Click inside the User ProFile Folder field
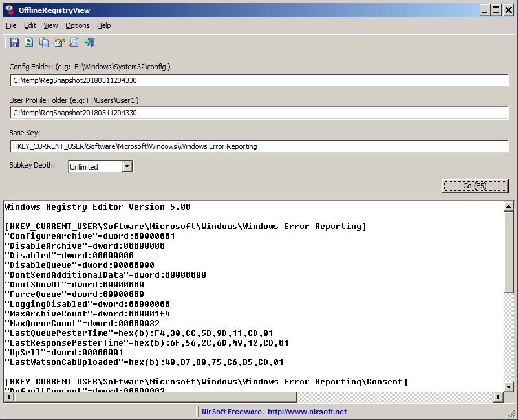Image resolution: width=518 pixels, height=420 pixels. pos(259,113)
